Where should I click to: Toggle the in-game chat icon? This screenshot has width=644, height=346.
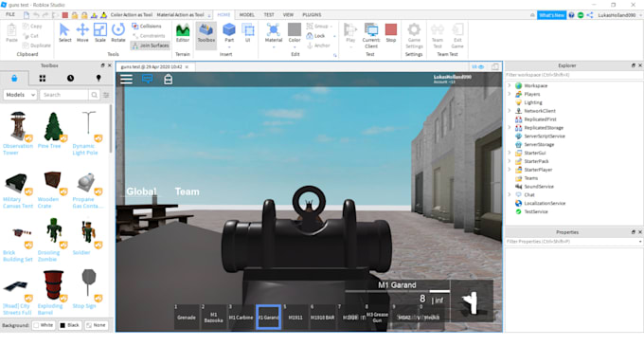point(147,79)
